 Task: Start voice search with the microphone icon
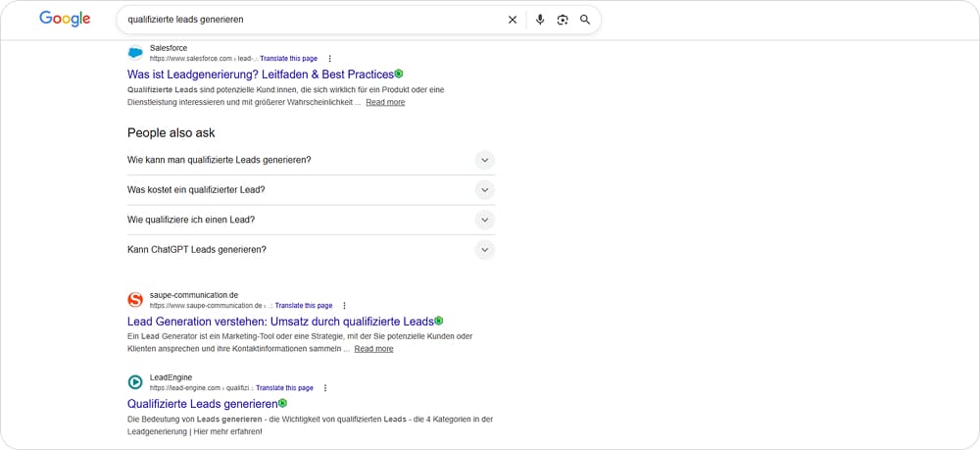[x=540, y=20]
